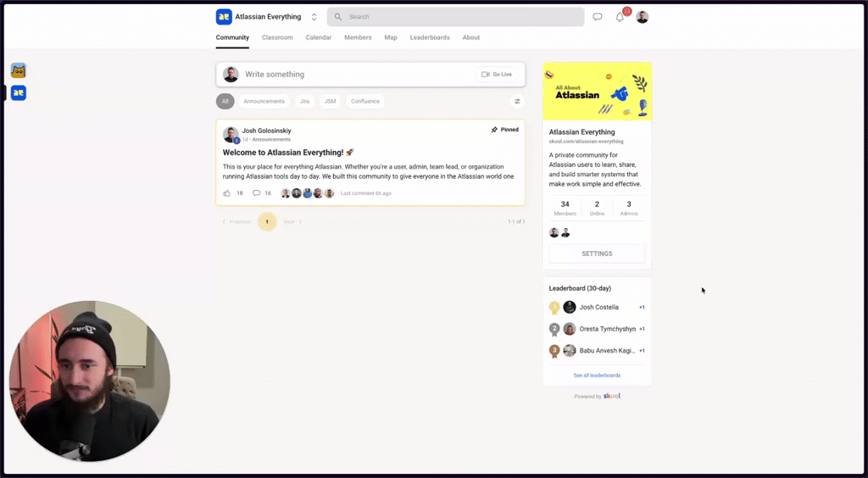Viewport: 868px width, 478px height.
Task: Open the Calendar tab
Action: click(x=319, y=37)
